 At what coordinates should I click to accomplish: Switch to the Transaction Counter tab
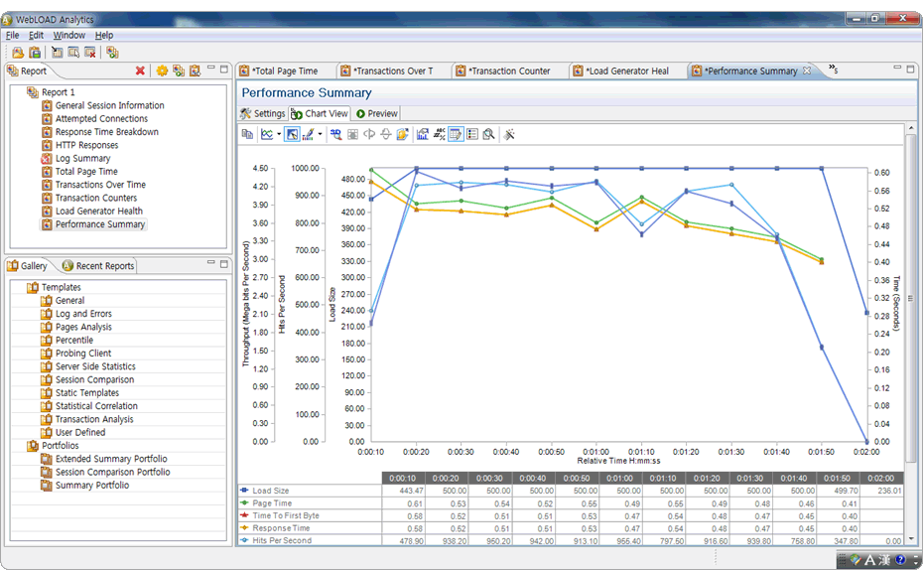(x=509, y=71)
